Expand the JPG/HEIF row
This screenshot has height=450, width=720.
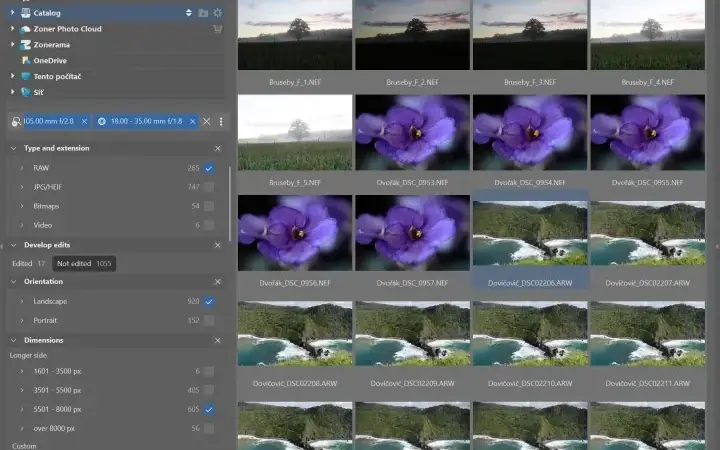22,187
